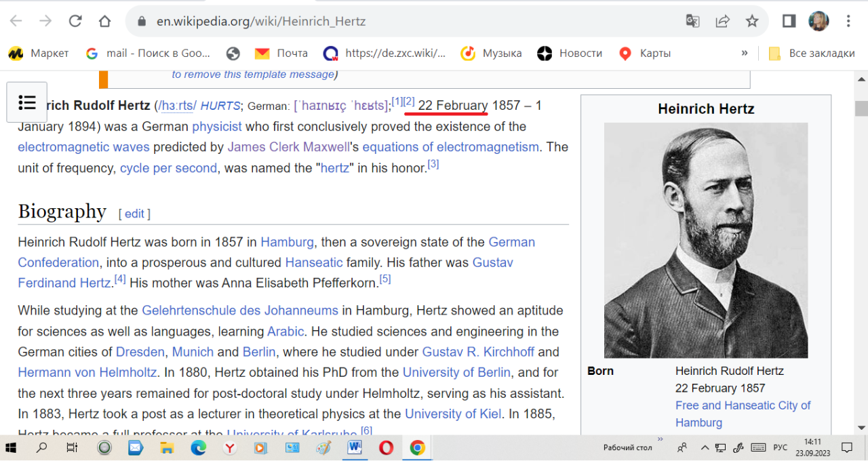Image resolution: width=868 pixels, height=463 pixels.
Task: Open the Mail app in the taskbar
Action: point(136,447)
